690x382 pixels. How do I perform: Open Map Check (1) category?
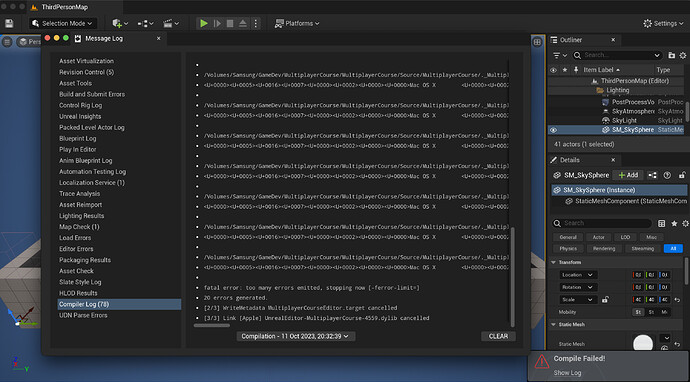[79, 227]
